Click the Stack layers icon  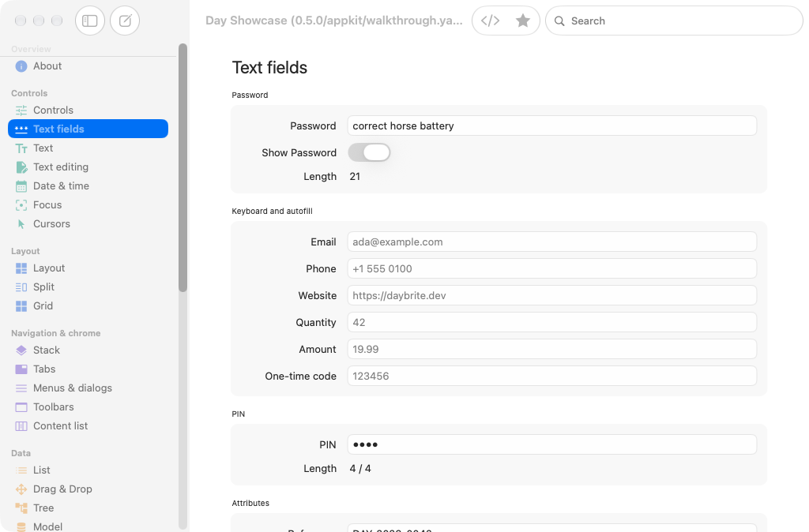click(x=21, y=350)
